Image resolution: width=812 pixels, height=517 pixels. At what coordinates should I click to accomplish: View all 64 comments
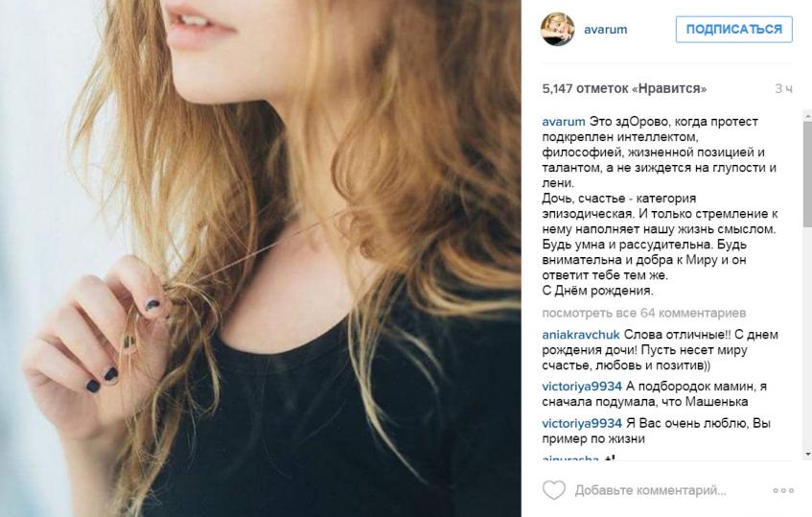643,313
